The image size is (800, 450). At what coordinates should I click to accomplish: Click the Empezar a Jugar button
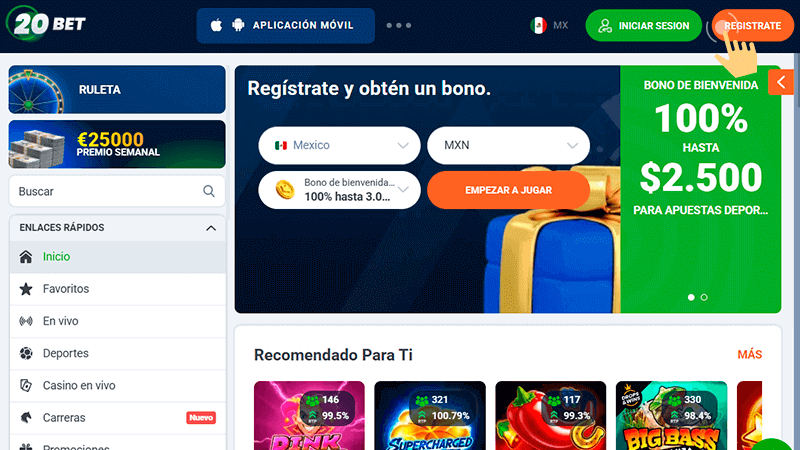[x=508, y=190]
